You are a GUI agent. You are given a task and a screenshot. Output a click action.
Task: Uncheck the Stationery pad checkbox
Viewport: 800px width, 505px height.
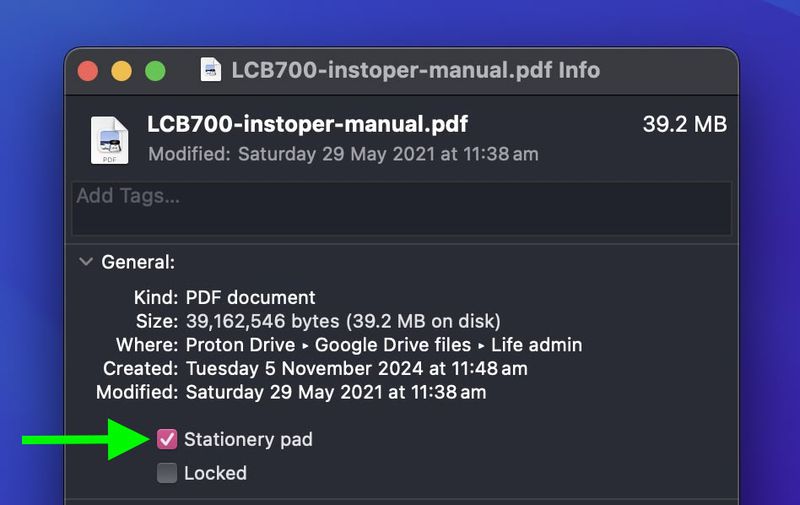(167, 439)
